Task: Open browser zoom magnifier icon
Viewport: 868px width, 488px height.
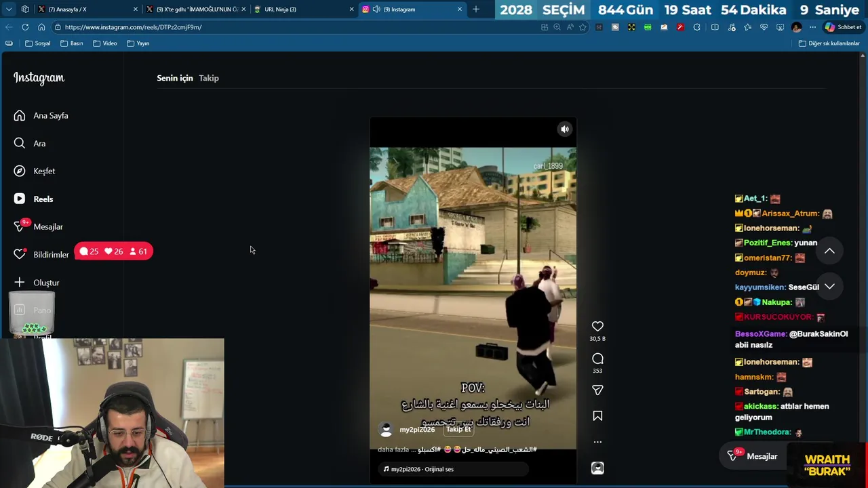Action: [x=557, y=27]
